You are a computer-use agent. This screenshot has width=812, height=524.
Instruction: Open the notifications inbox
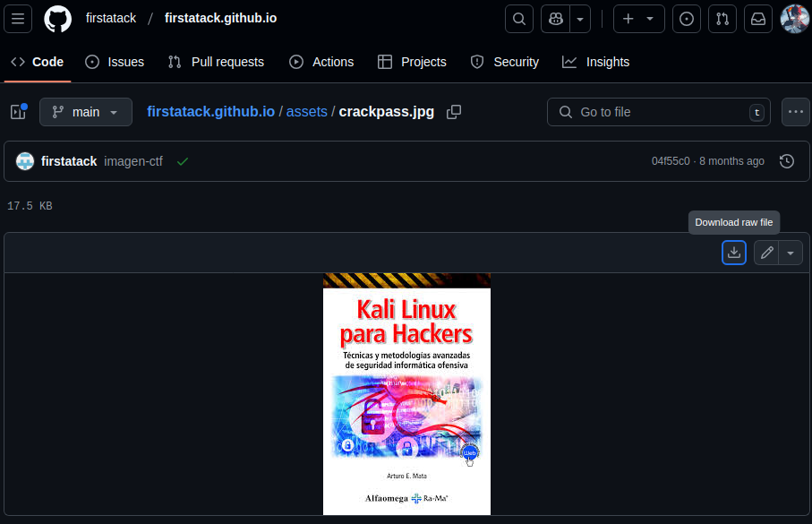point(758,19)
